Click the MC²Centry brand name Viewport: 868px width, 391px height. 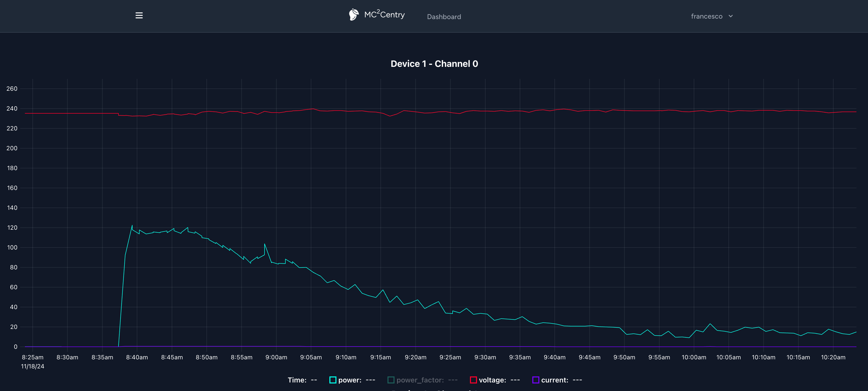[x=384, y=15]
